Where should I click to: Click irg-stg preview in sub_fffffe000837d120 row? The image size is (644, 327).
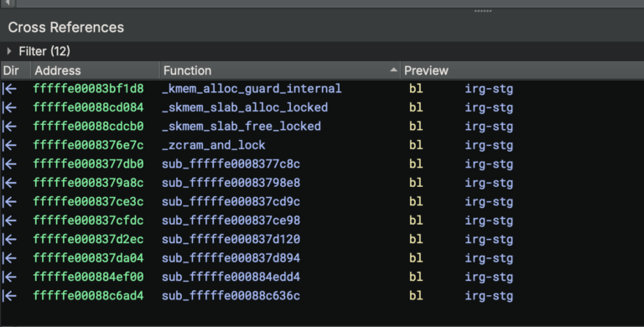click(x=489, y=240)
